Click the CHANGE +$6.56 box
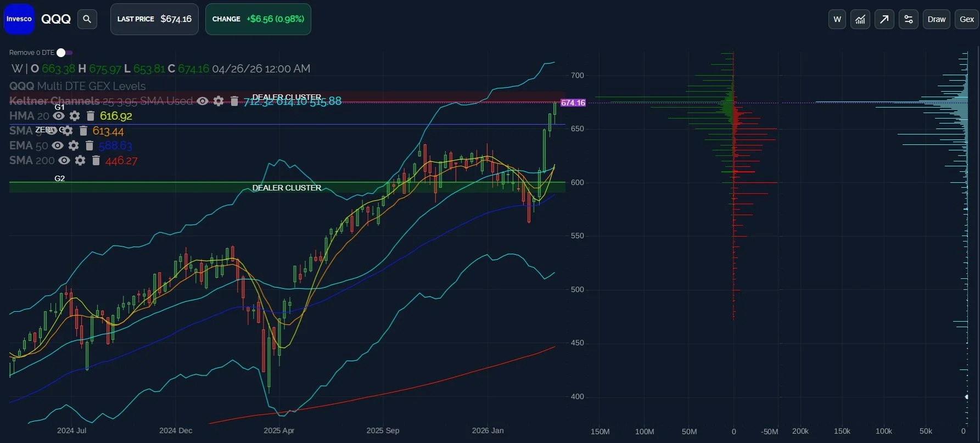The image size is (980, 443). point(258,19)
